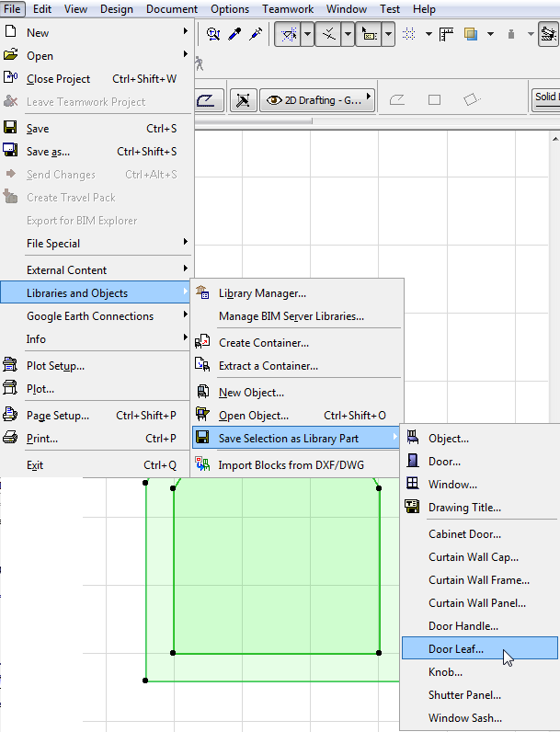Select the Pick Up Parameters eyedropper
Image resolution: width=560 pixels, height=732 pixels.
point(234,34)
